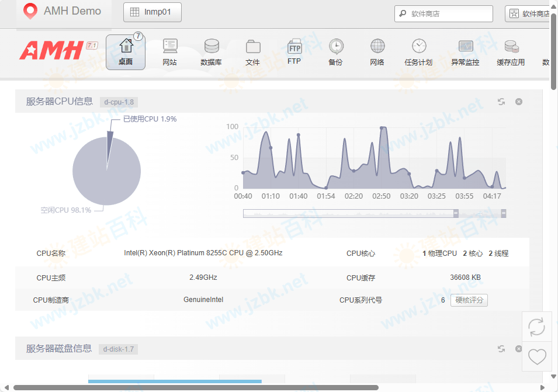Click the 硬核评分 button

[469, 300]
